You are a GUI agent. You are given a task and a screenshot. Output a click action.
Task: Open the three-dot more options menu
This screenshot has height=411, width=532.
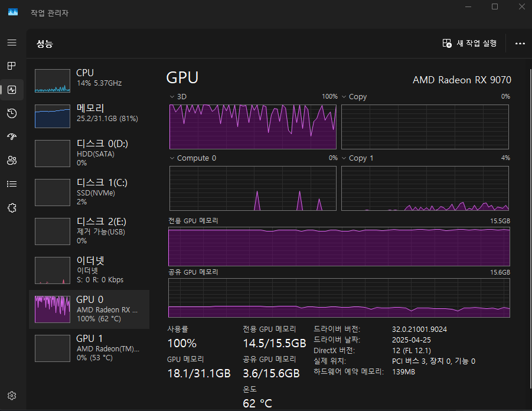coord(520,44)
